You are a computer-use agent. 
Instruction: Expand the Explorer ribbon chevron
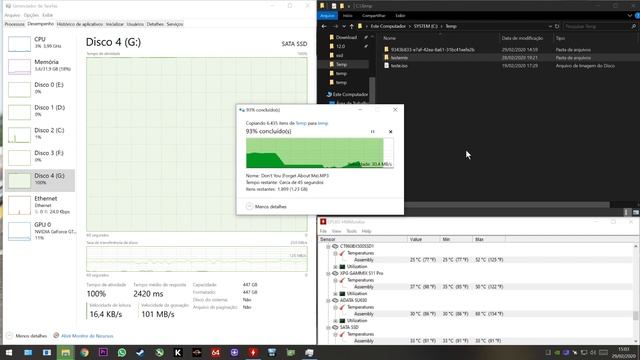click(629, 16)
